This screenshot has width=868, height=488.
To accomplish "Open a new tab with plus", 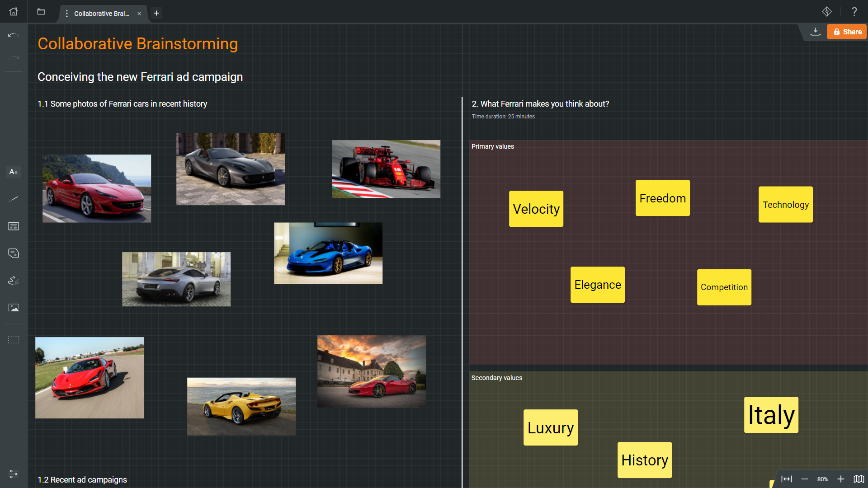I will click(x=156, y=14).
